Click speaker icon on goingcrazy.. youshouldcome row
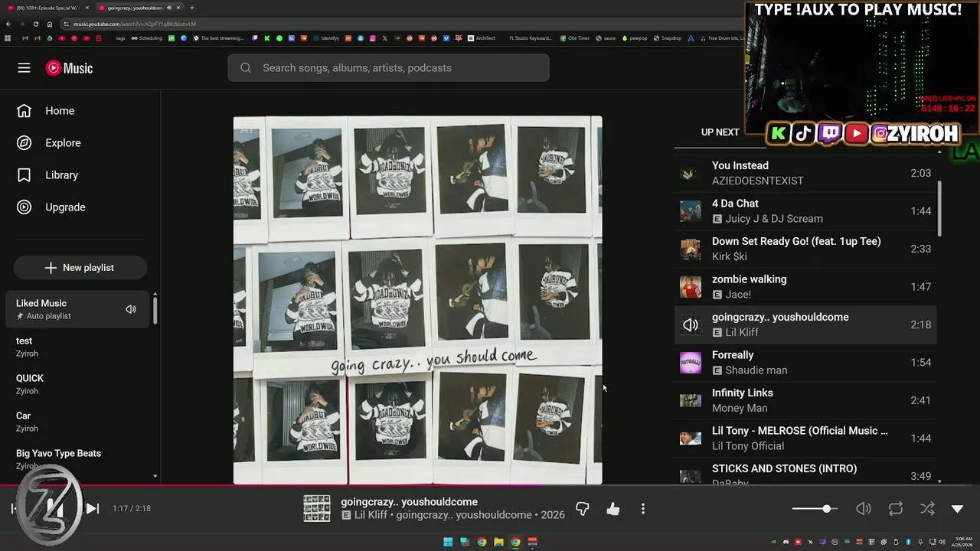 [x=691, y=325]
